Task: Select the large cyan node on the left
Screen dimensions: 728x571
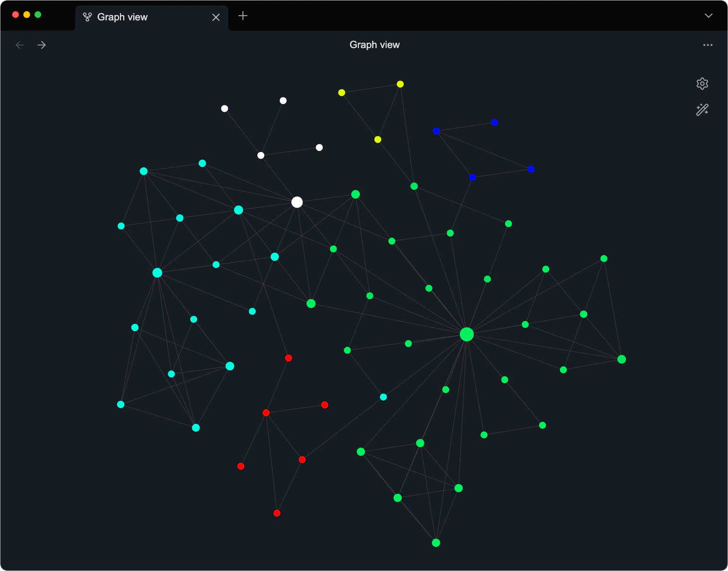Action: point(157,272)
